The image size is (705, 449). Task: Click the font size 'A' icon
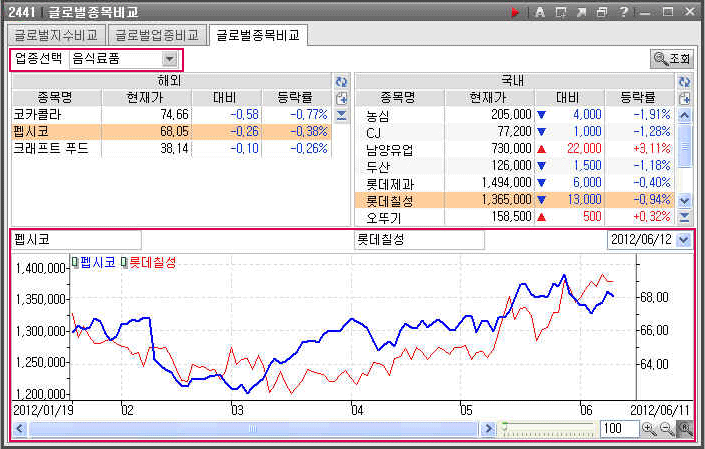[540, 12]
